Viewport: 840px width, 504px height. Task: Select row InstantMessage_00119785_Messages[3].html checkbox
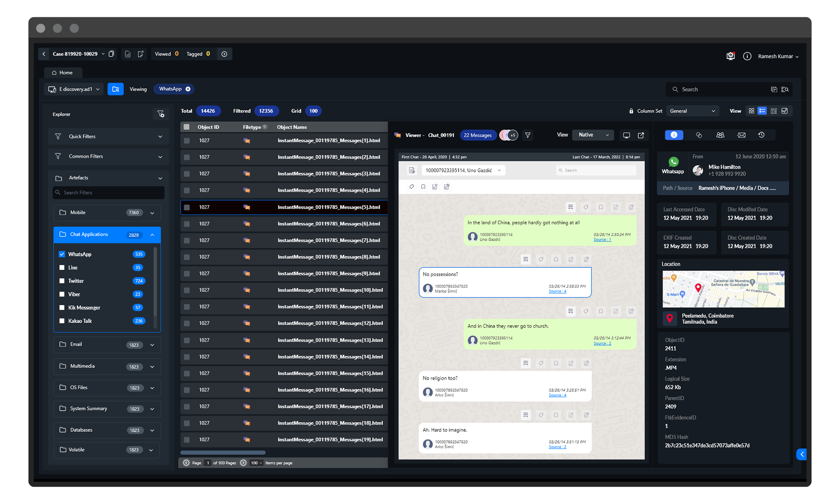tap(187, 174)
